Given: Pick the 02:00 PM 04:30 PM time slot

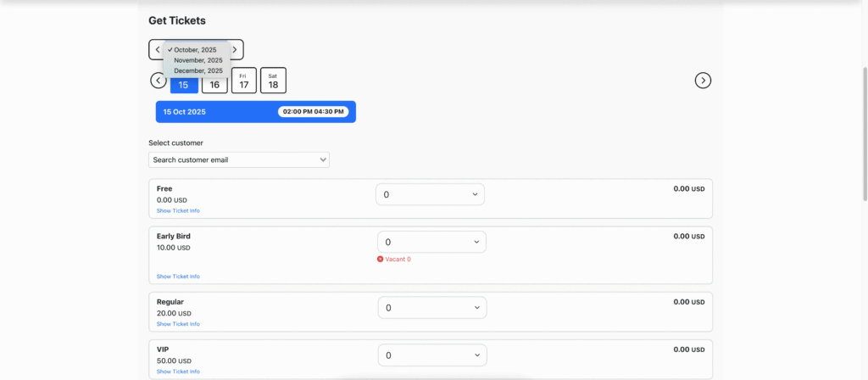Looking at the screenshot, I should click(313, 112).
